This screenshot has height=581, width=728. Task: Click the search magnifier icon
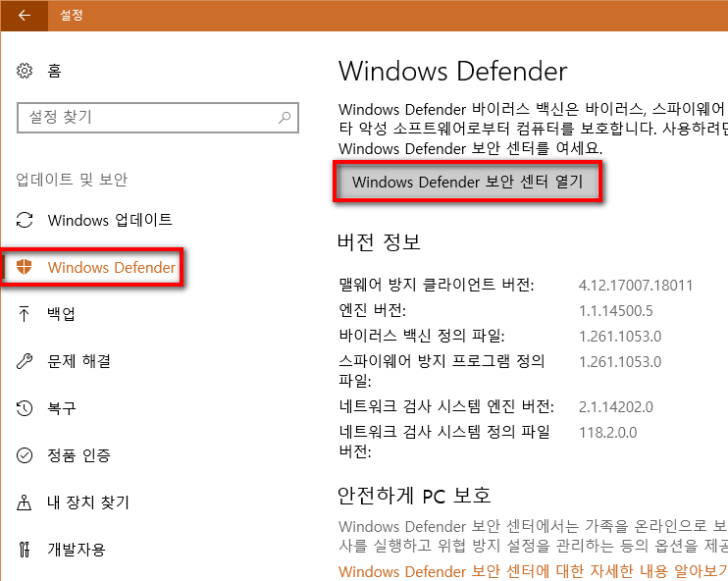(x=285, y=118)
